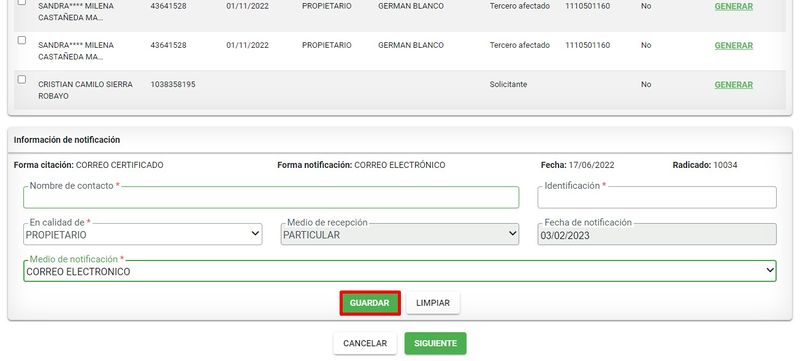Click GENERAR link in topmost row
The width and height of the screenshot is (800, 361).
click(734, 7)
